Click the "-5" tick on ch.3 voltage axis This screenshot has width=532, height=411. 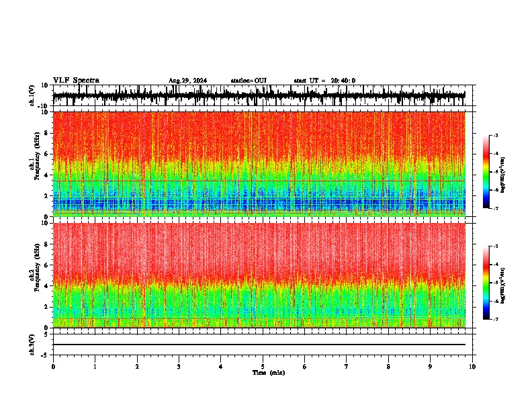tap(45, 355)
